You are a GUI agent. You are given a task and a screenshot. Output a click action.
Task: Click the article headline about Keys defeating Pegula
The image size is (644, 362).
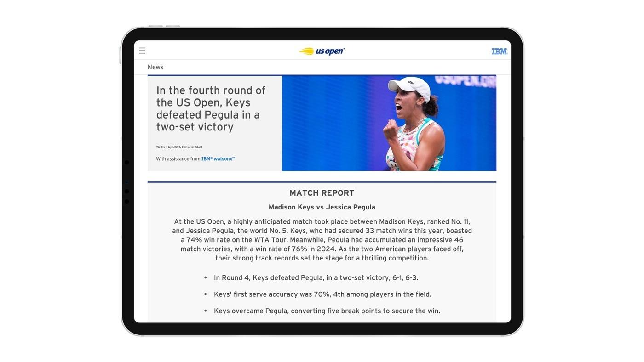point(211,108)
